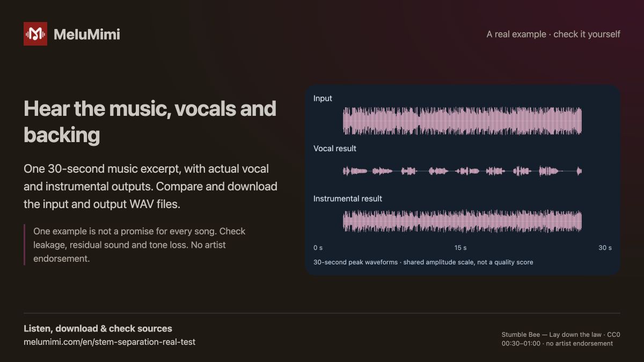Click the MeluMimi brand name
The height and width of the screenshot is (362, 644).
[87, 34]
